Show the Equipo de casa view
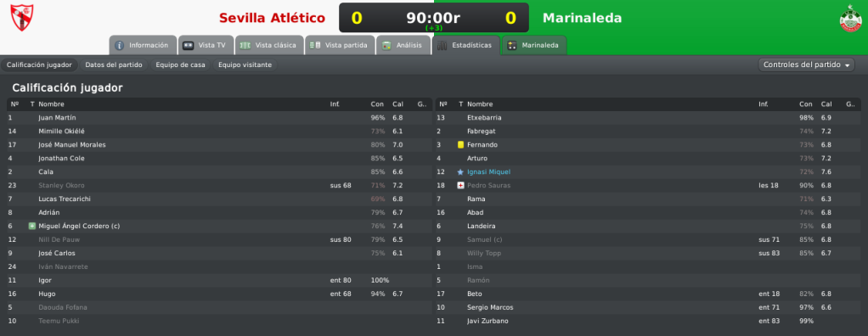 click(180, 64)
